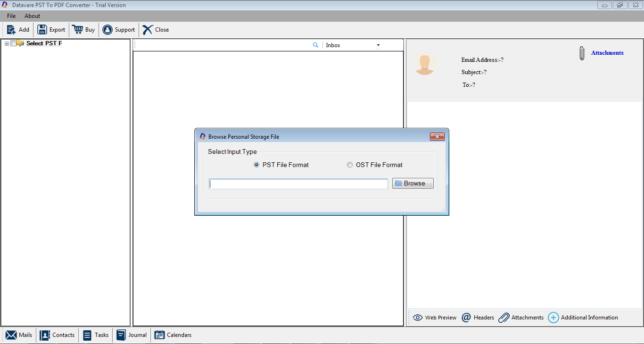This screenshot has height=344, width=644.
Task: Click the dialog icon beside Browse Personal Storage File
Action: click(203, 136)
